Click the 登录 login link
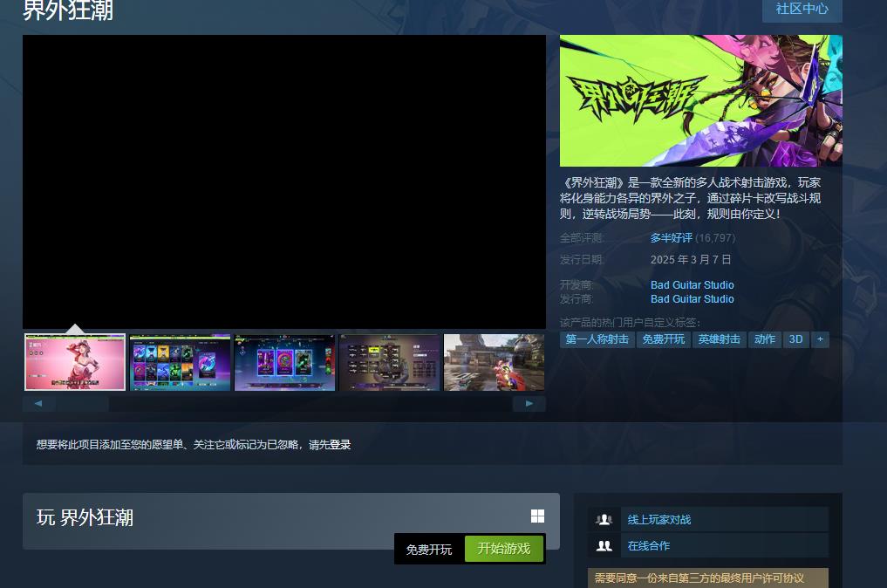The height and width of the screenshot is (588, 887). tap(340, 445)
